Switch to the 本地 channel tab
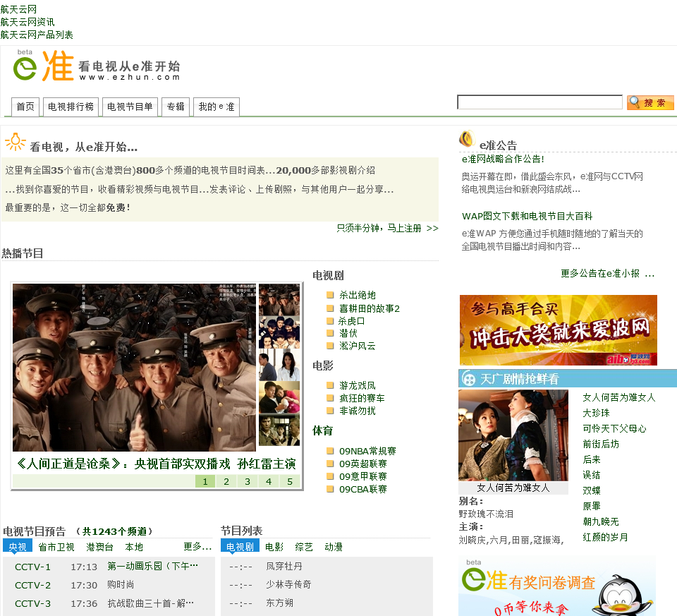The width and height of the screenshot is (677, 616). (134, 547)
